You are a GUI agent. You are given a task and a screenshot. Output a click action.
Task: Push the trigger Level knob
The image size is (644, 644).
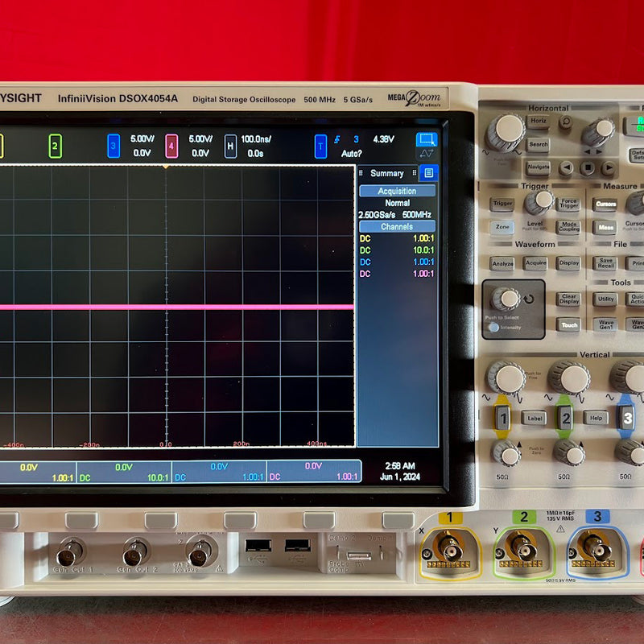539,202
